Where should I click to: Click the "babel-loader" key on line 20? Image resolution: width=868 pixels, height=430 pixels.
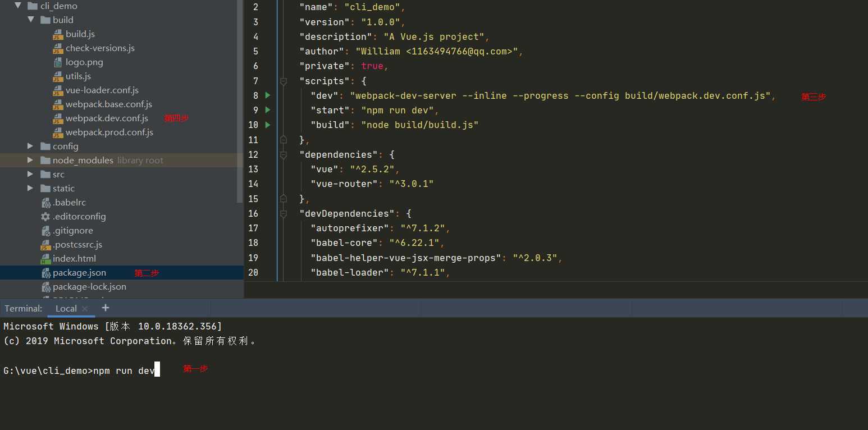[349, 272]
